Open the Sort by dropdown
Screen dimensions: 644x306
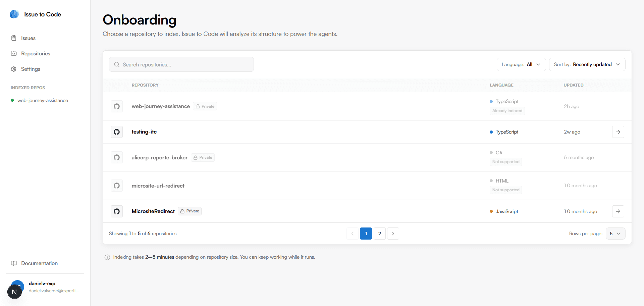point(587,64)
